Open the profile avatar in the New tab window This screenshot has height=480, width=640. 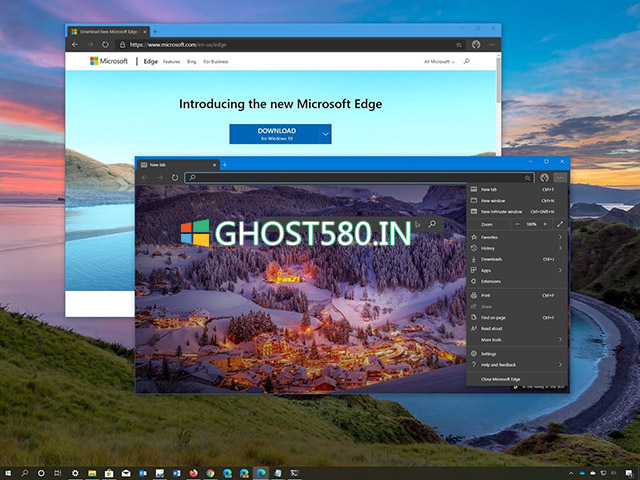pos(544,178)
